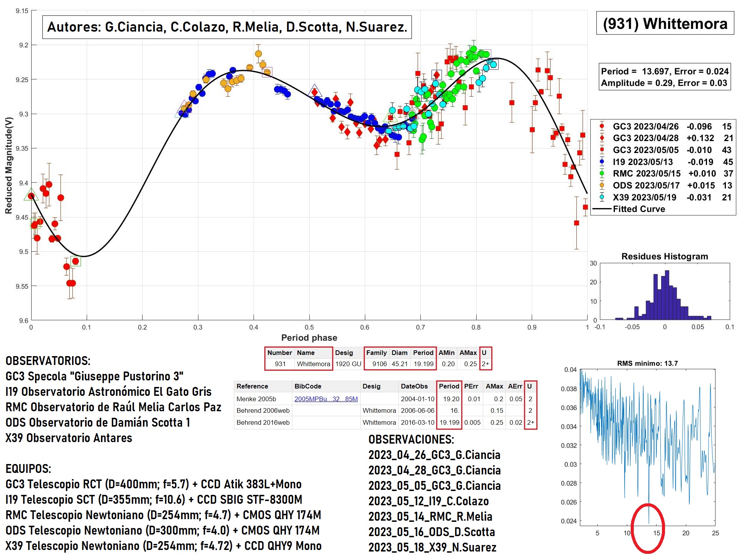
Task: Select the "Behrend 2006web" reference cell
Action: [x=263, y=410]
